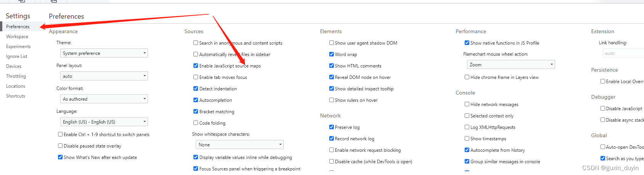Open the Shortcuts settings page
Screen dimensions: 644x175
[16, 96]
